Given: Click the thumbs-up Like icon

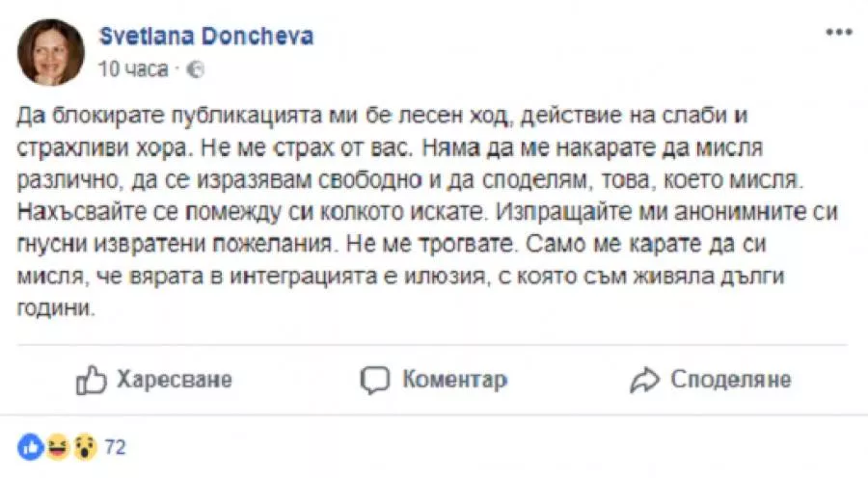Looking at the screenshot, I should pyautogui.click(x=91, y=380).
